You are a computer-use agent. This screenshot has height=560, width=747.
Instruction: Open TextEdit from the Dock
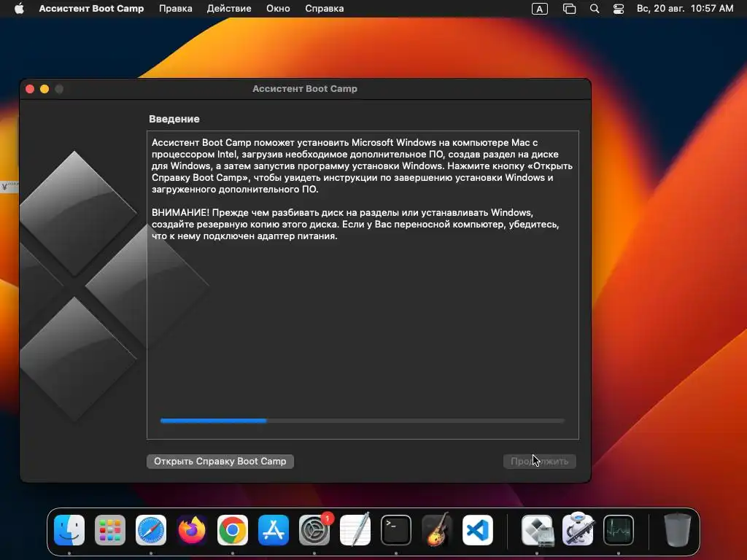click(355, 529)
